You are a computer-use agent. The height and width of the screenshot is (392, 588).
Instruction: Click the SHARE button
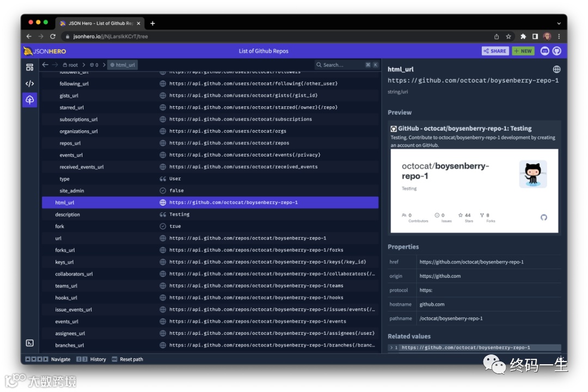pos(495,51)
